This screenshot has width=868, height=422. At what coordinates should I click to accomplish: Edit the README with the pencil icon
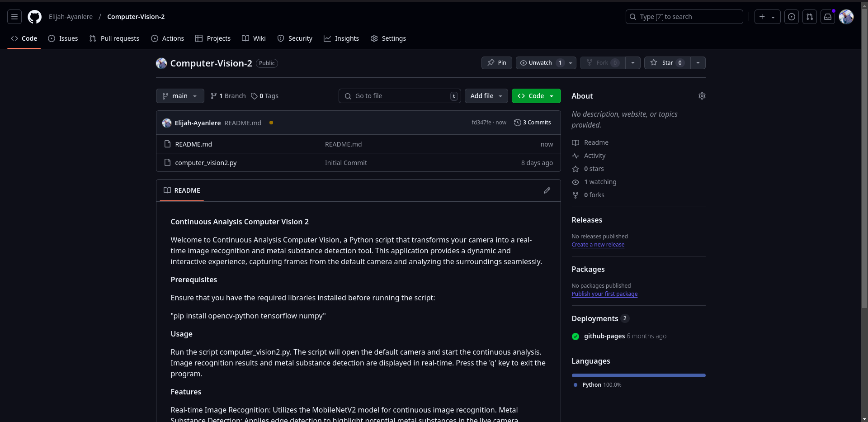(x=547, y=190)
